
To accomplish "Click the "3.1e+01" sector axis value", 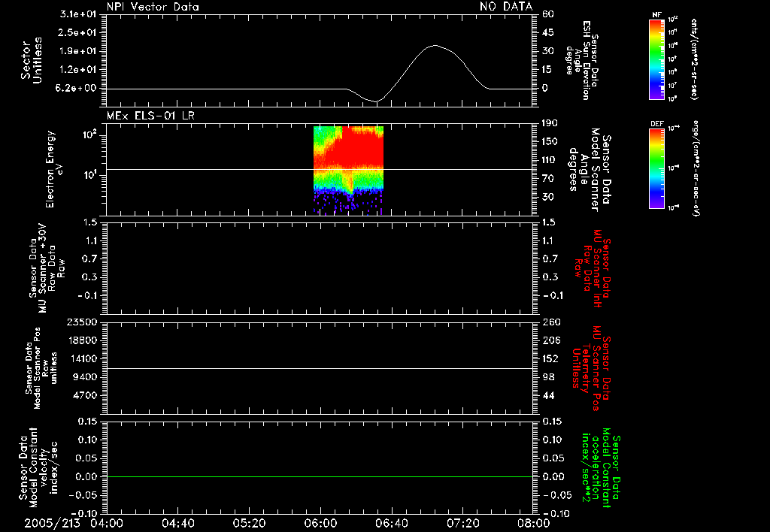I will (78, 14).
